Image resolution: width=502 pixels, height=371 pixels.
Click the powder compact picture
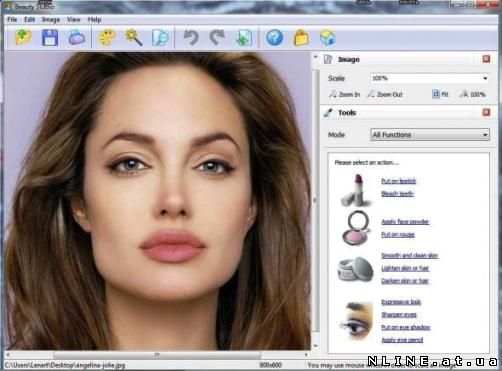(356, 228)
